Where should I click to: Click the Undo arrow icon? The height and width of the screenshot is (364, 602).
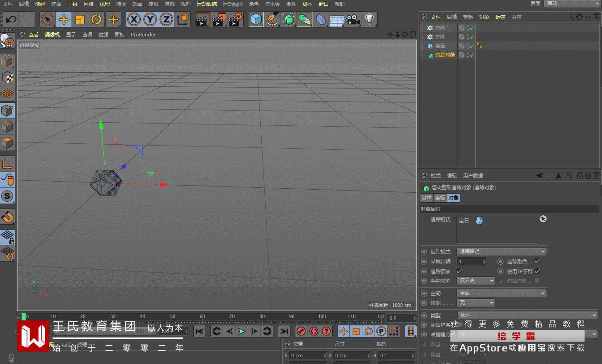pyautogui.click(x=11, y=20)
